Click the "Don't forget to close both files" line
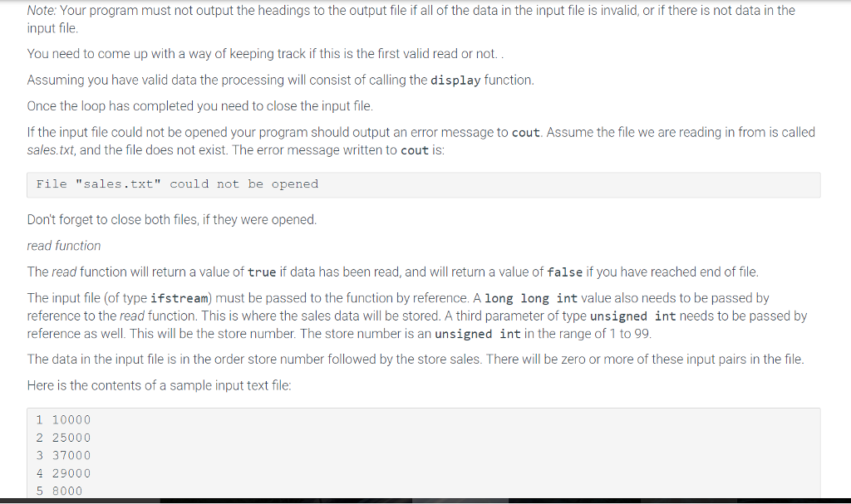The height and width of the screenshot is (504, 851). (x=172, y=220)
